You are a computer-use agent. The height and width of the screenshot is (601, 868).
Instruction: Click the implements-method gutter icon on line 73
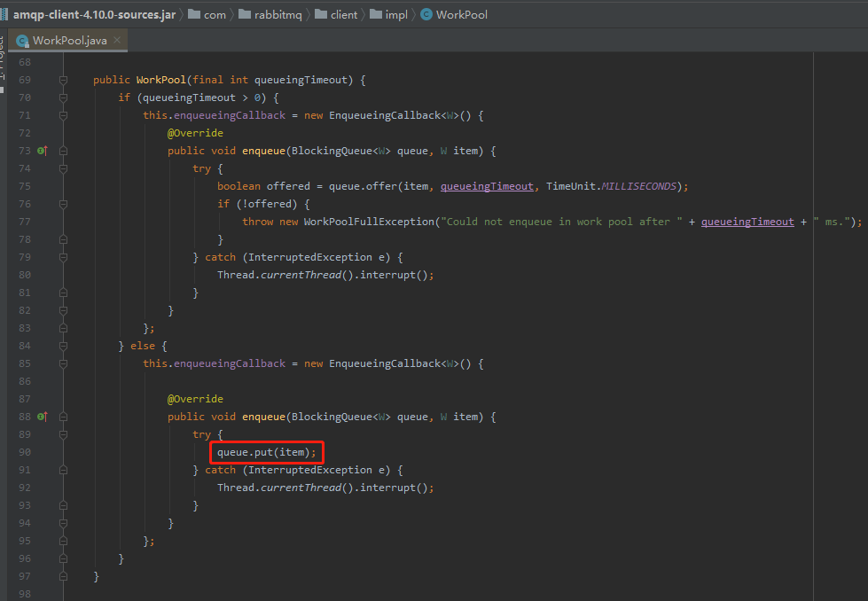pos(42,151)
